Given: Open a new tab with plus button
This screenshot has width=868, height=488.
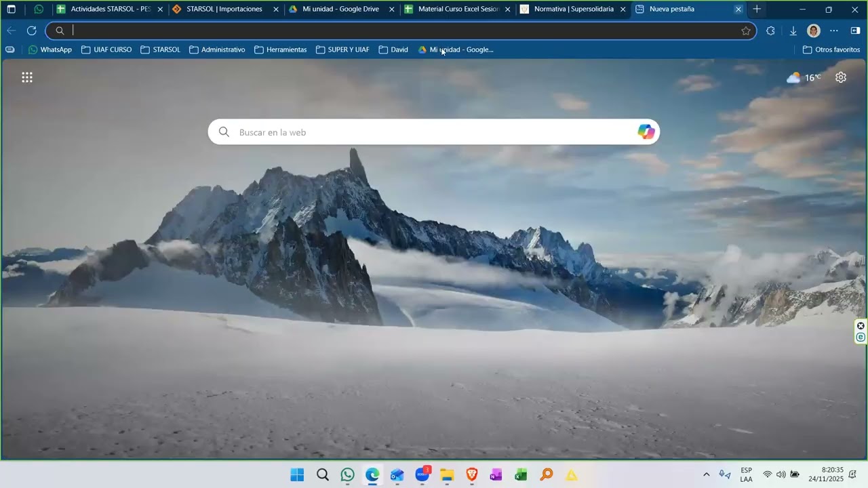Looking at the screenshot, I should 757,9.
